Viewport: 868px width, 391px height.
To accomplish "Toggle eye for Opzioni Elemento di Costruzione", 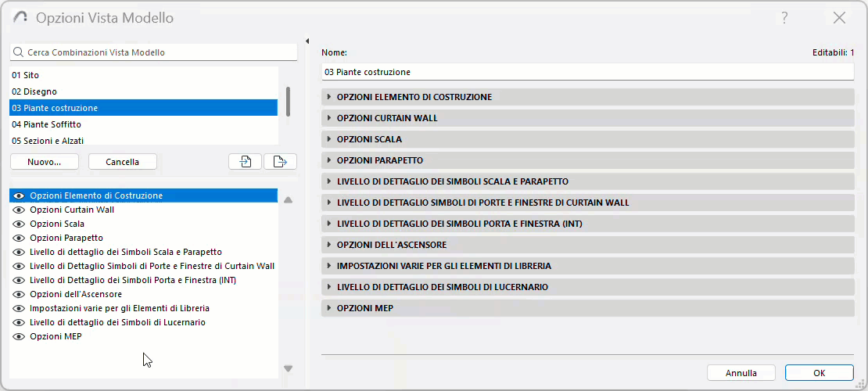I will click(20, 195).
